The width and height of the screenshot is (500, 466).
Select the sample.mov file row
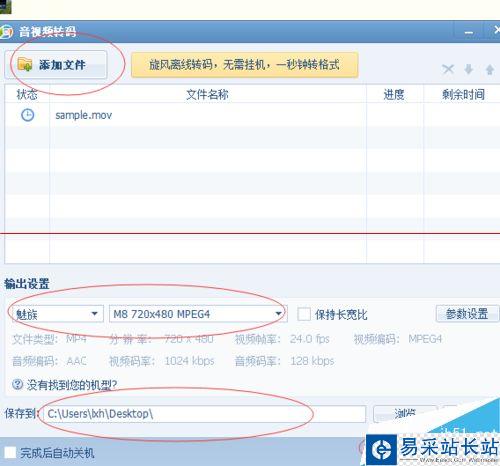point(252,115)
